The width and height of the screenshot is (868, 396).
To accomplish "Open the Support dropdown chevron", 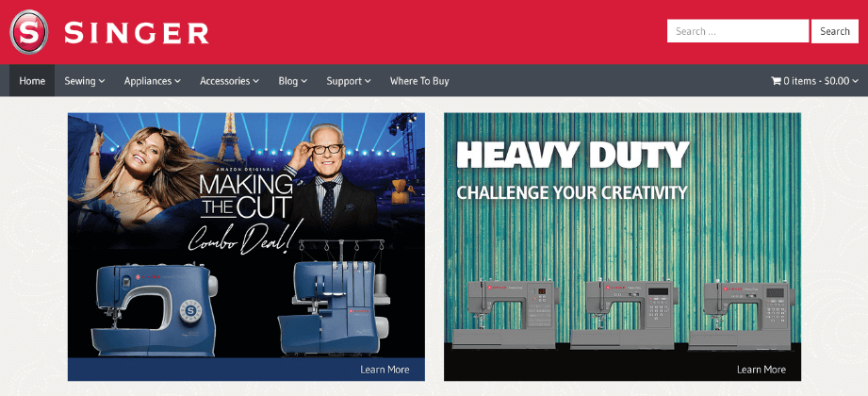I will tap(368, 81).
